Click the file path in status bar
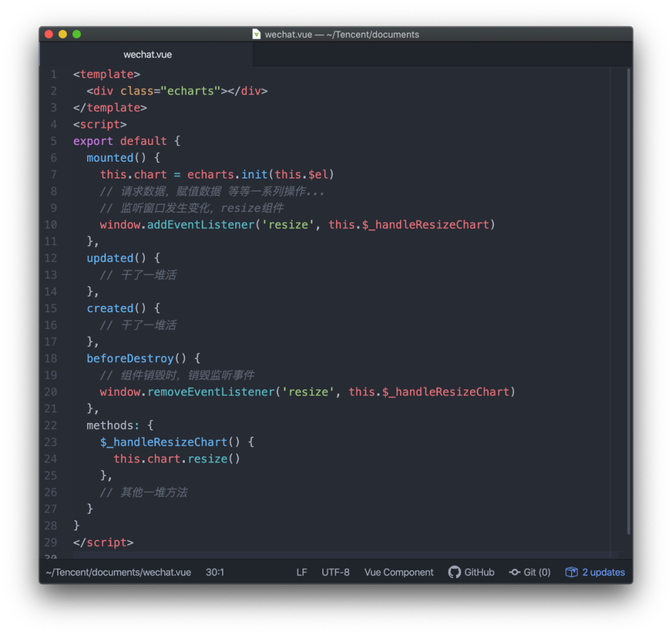 click(118, 572)
